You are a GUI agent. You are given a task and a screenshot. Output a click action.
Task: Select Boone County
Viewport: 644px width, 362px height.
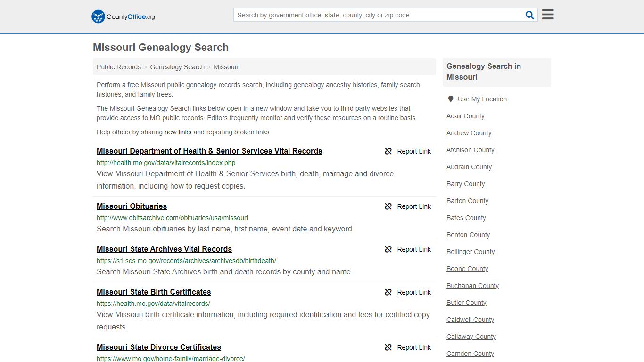coord(467,269)
